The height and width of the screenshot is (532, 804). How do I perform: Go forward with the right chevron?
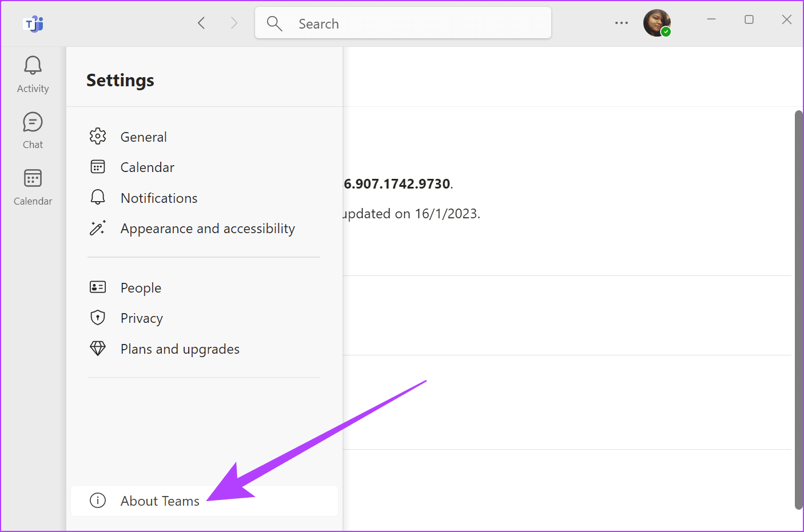tap(234, 23)
